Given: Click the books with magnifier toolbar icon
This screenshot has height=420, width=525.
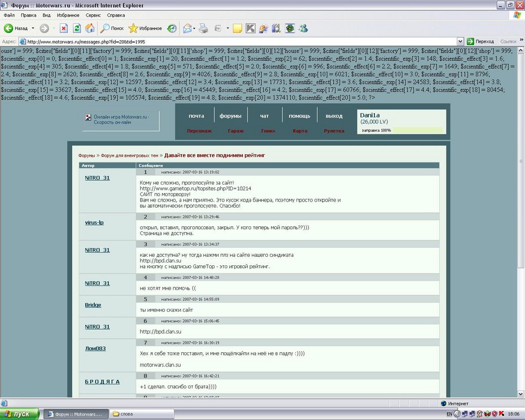Looking at the screenshot, I should 276,28.
